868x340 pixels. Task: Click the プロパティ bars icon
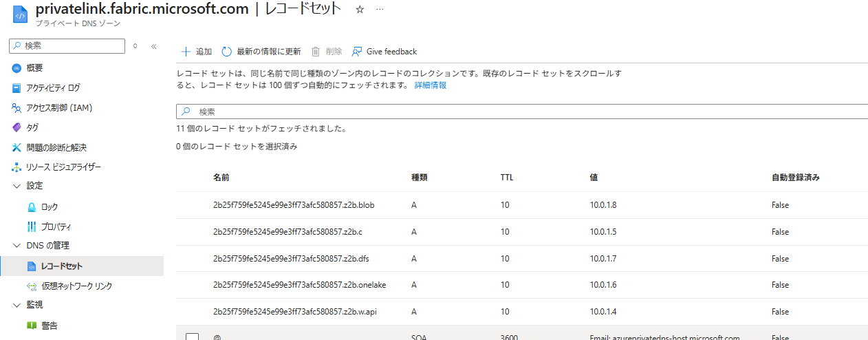click(32, 226)
